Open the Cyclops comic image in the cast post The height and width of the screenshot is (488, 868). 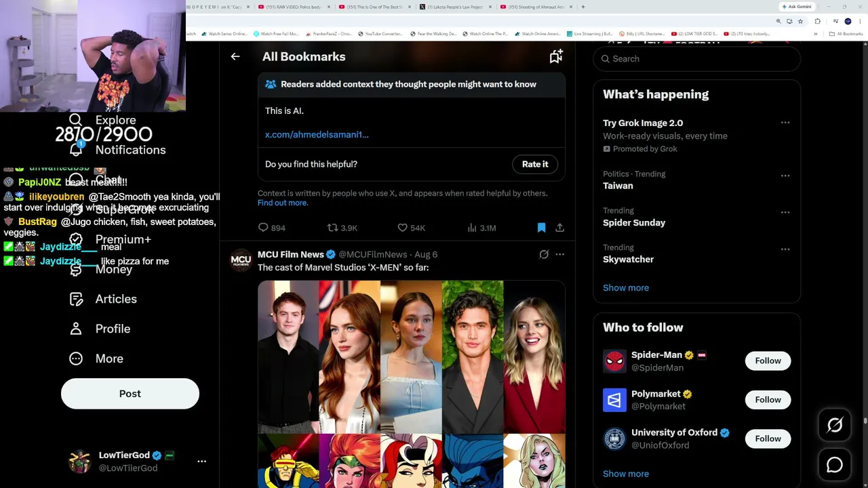tap(288, 461)
